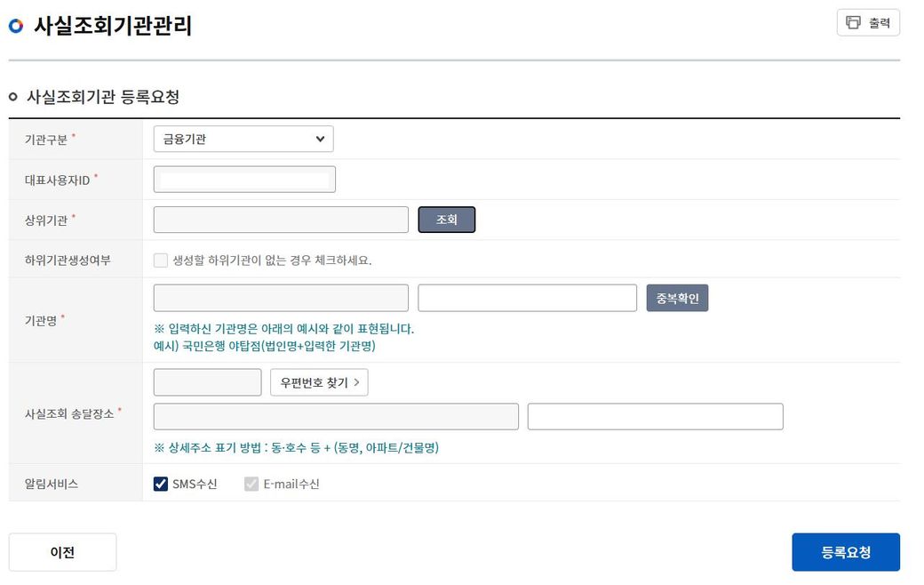Click the arrow on 우편번호 찾기
The width and height of the screenshot is (924, 585).
(x=356, y=382)
